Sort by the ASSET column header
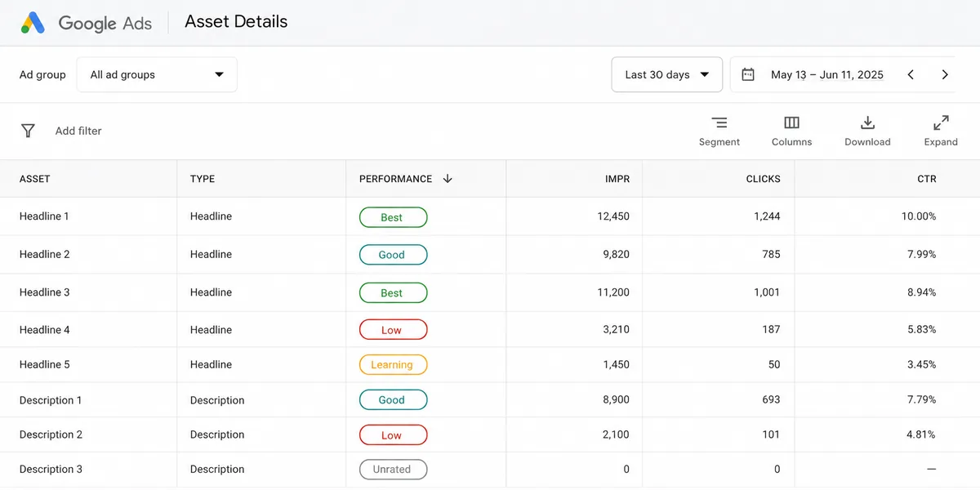The height and width of the screenshot is (490, 980). pos(35,179)
